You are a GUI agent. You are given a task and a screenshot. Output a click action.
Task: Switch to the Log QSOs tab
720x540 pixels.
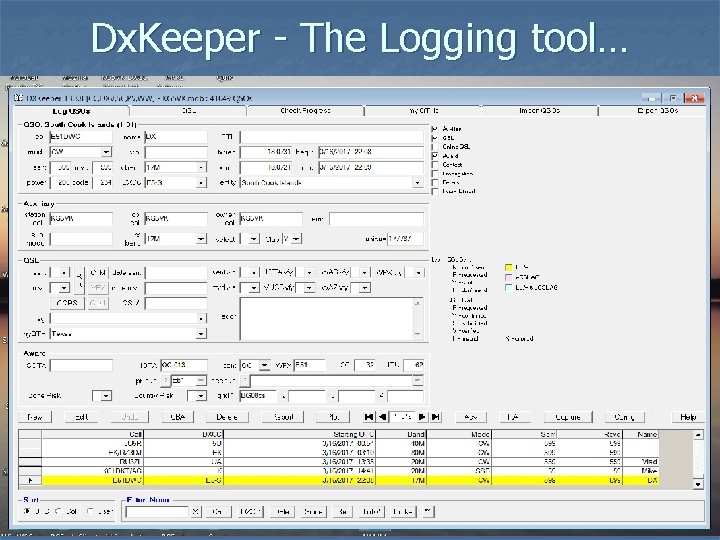(x=71, y=111)
